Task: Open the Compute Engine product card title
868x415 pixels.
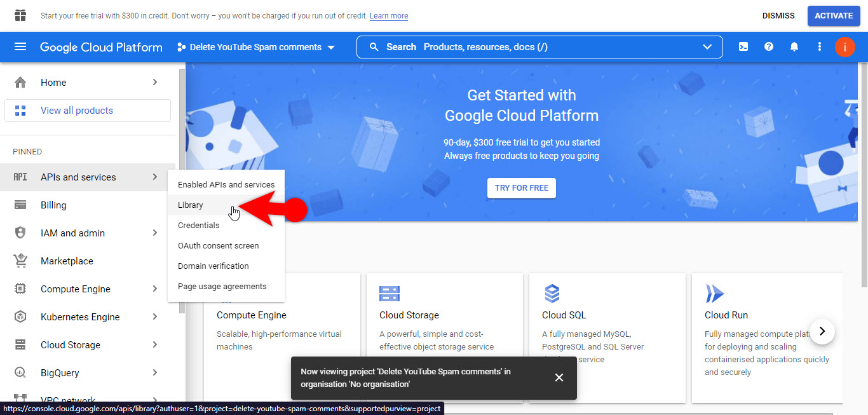Action: pyautogui.click(x=252, y=315)
